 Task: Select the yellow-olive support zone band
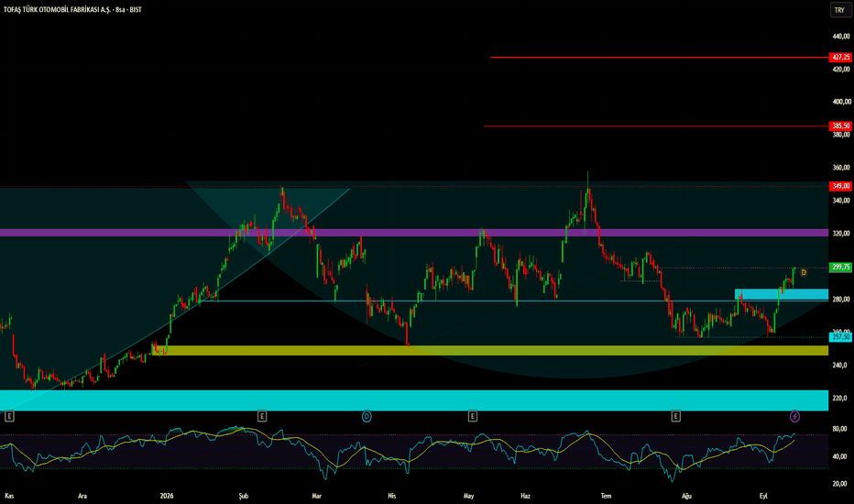pyautogui.click(x=490, y=350)
